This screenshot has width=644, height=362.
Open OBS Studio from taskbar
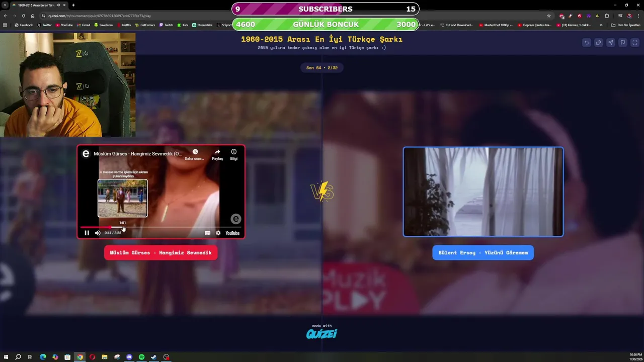(x=166, y=357)
